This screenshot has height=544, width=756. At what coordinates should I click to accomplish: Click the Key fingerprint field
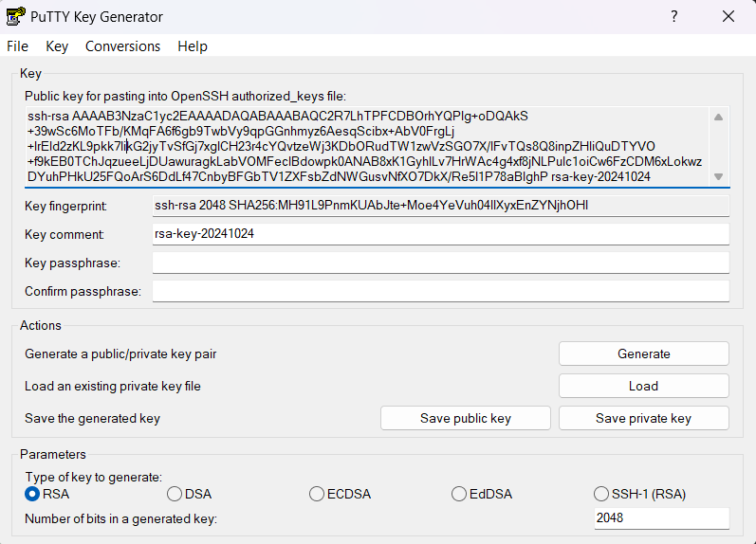point(441,206)
